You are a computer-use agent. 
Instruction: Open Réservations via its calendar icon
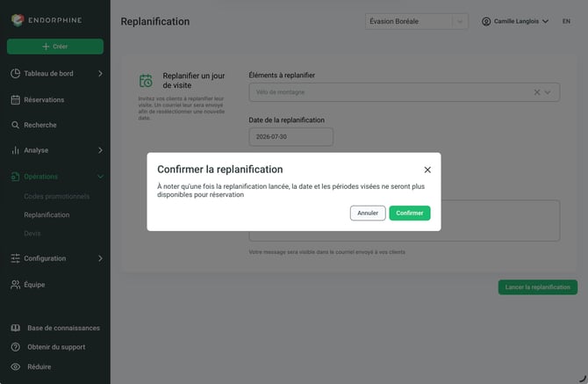click(16, 100)
